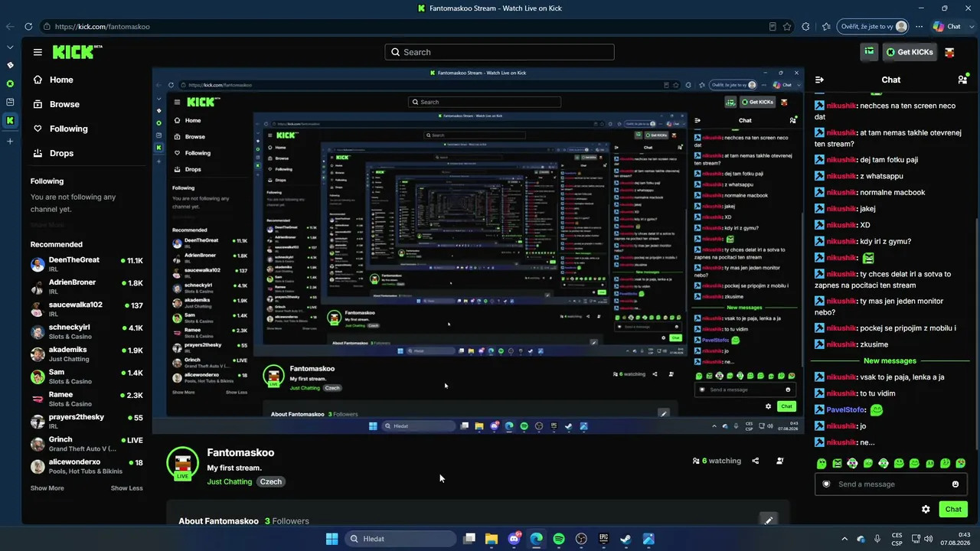Collapse recommended list with Show Less
The image size is (980, 551).
pos(126,488)
